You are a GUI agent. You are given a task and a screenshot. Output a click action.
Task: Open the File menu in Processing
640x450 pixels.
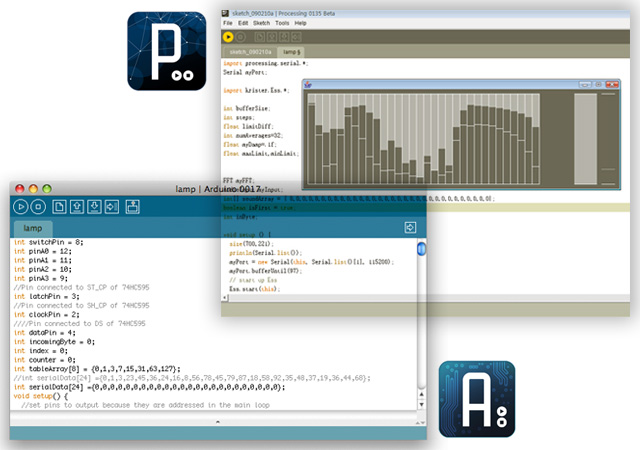(228, 22)
